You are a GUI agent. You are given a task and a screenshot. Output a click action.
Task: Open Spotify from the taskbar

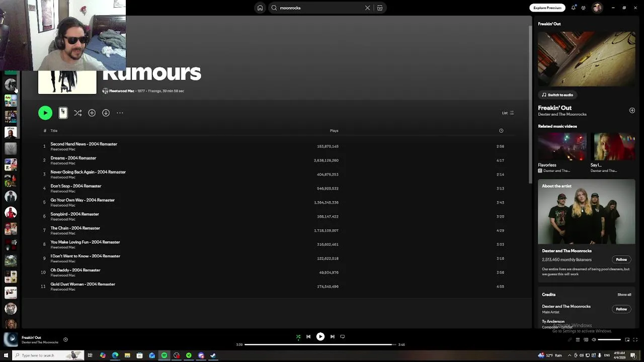pyautogui.click(x=164, y=355)
